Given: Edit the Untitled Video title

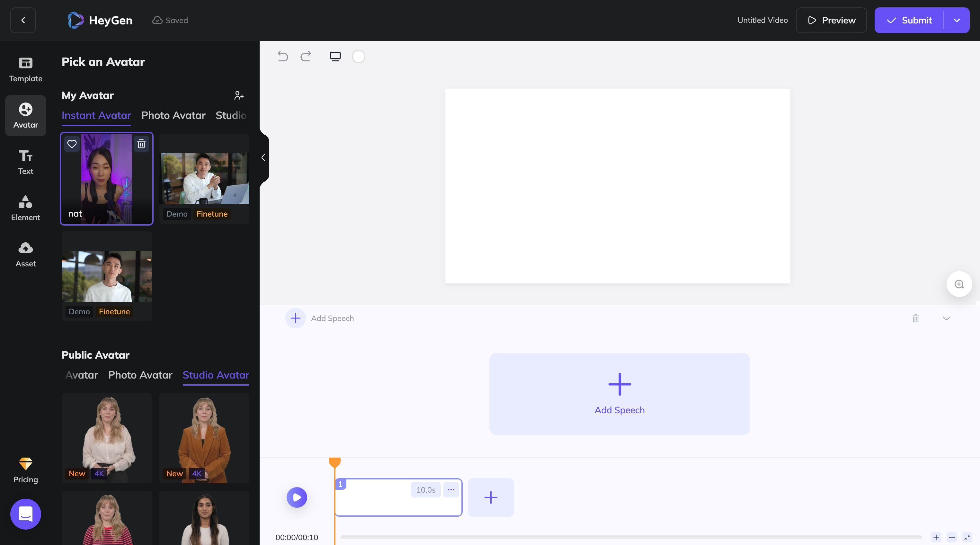Looking at the screenshot, I should pos(763,20).
